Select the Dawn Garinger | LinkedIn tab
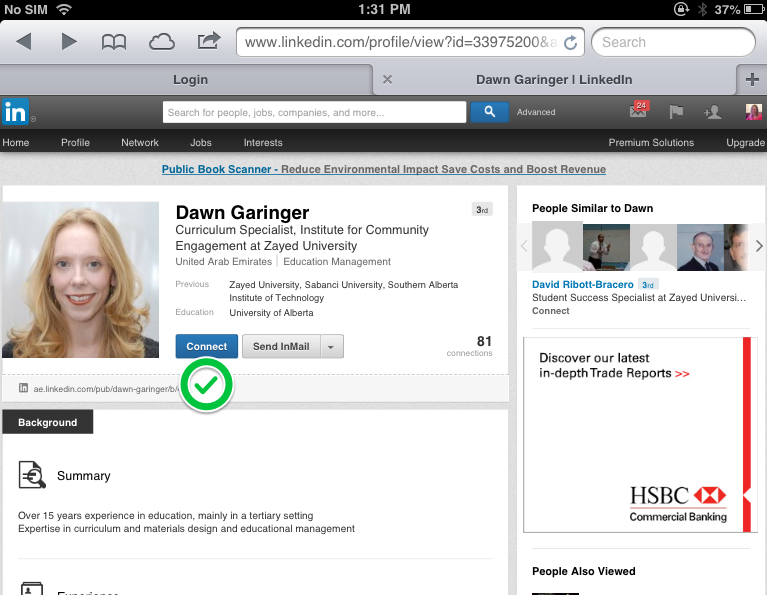This screenshot has width=767, height=595. [x=554, y=79]
